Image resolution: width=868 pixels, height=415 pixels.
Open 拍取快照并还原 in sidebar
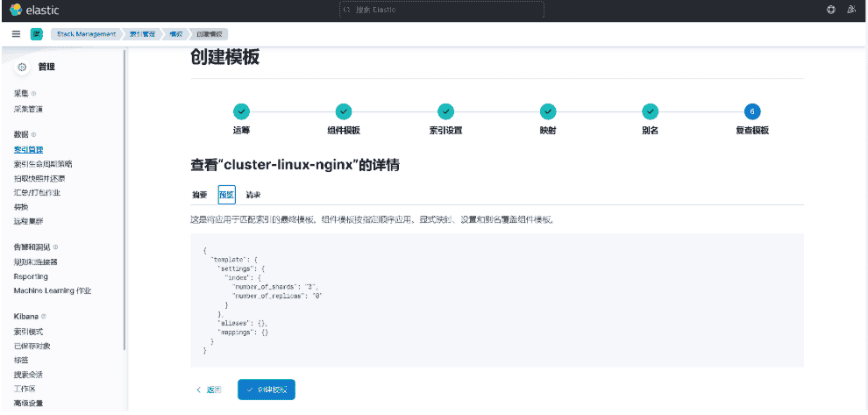[39, 178]
